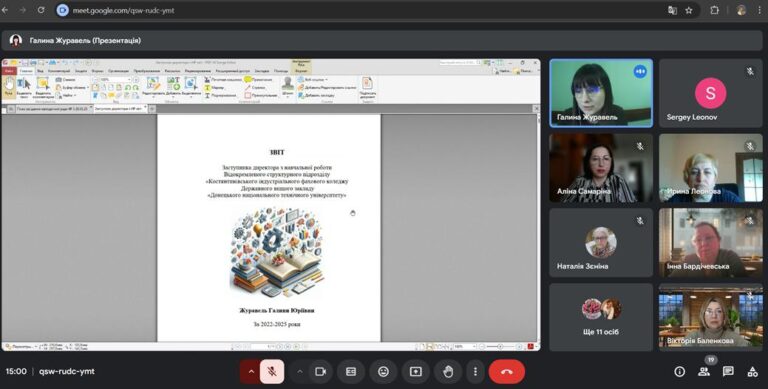Open the Stamp tool
Viewport: 768px width, 389px height.
point(288,87)
